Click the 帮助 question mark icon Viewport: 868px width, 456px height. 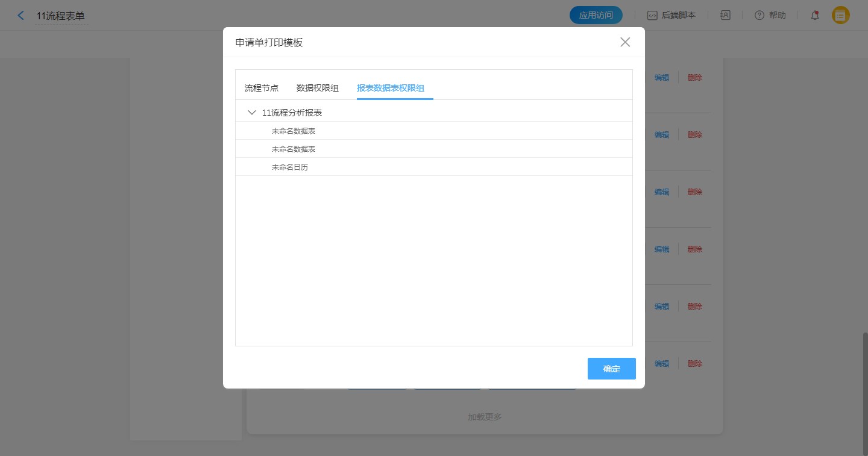pos(759,16)
